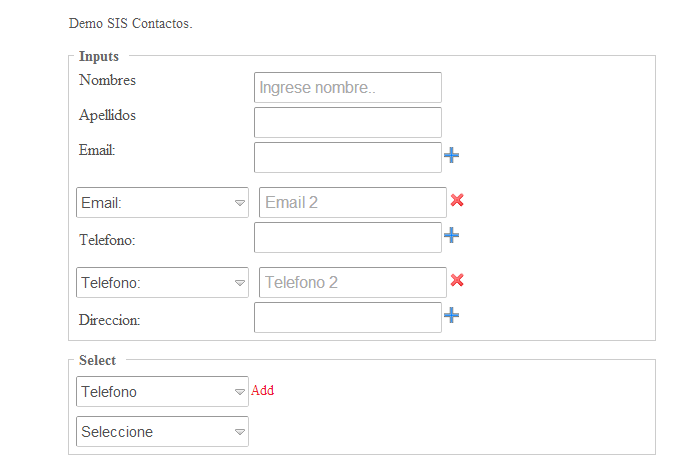The width and height of the screenshot is (684, 462).
Task: Click the plus icon beside the Direccion field
Action: tap(451, 315)
